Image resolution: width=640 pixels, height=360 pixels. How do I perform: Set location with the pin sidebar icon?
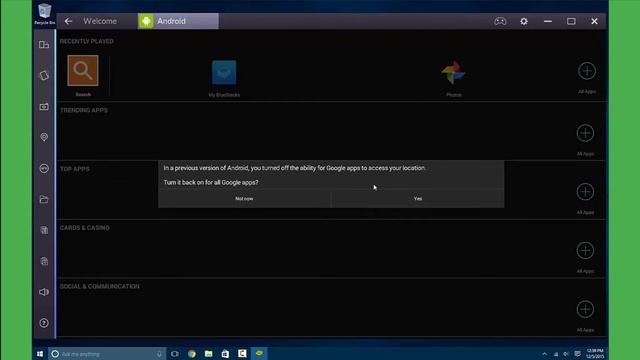44,137
